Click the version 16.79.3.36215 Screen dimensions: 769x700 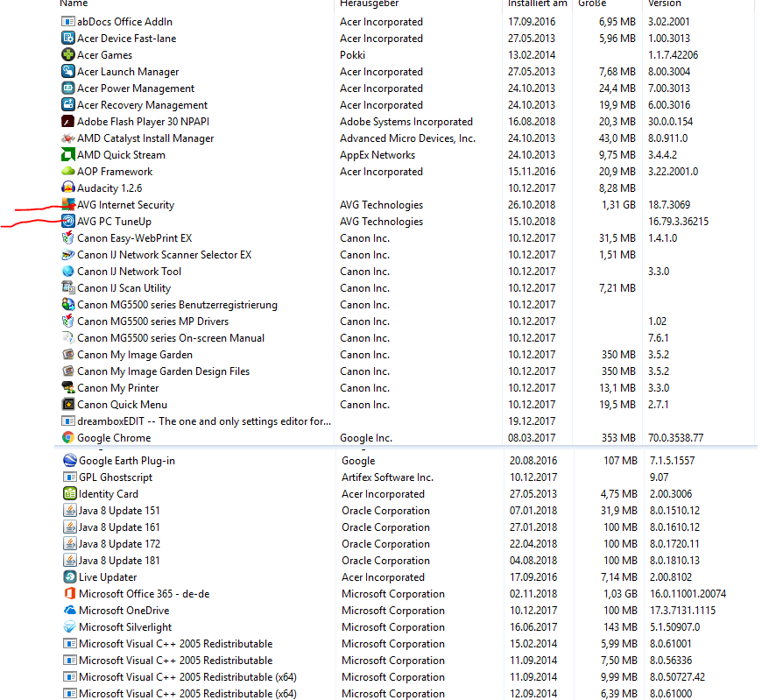pos(678,222)
